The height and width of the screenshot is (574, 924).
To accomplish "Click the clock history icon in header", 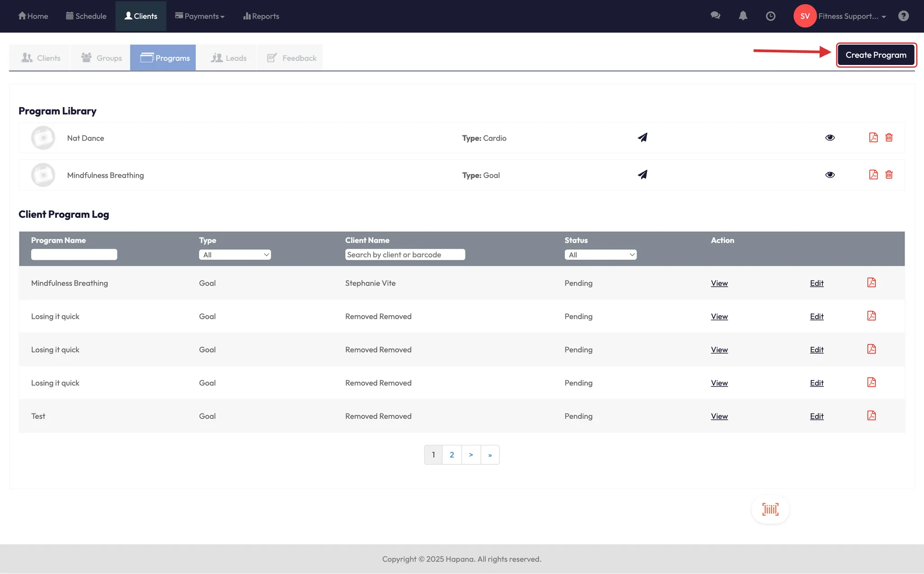I will click(771, 16).
